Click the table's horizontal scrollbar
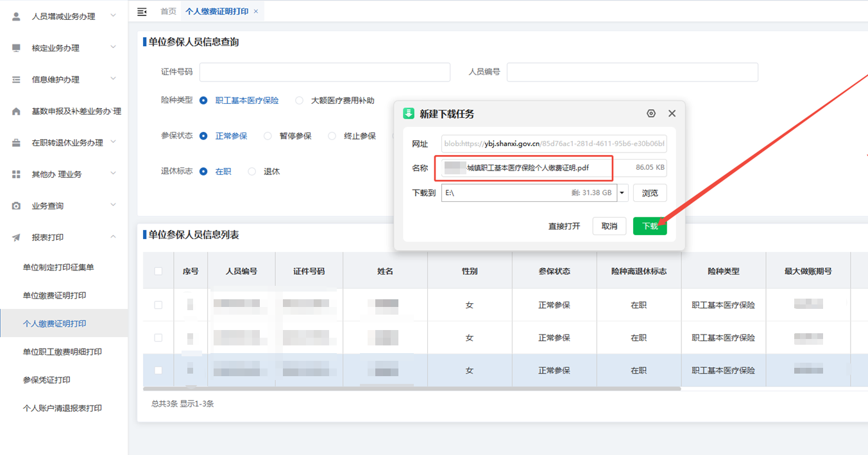The height and width of the screenshot is (455, 868). (x=411, y=388)
